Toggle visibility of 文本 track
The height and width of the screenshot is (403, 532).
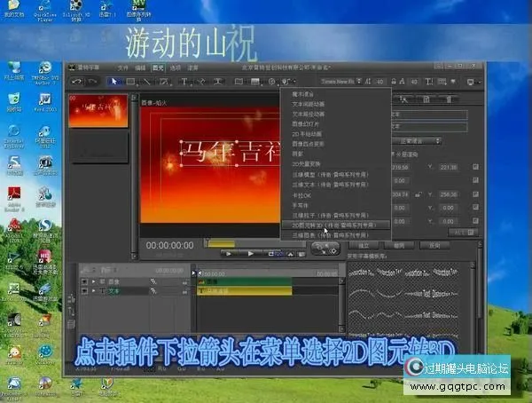pyautogui.click(x=84, y=291)
